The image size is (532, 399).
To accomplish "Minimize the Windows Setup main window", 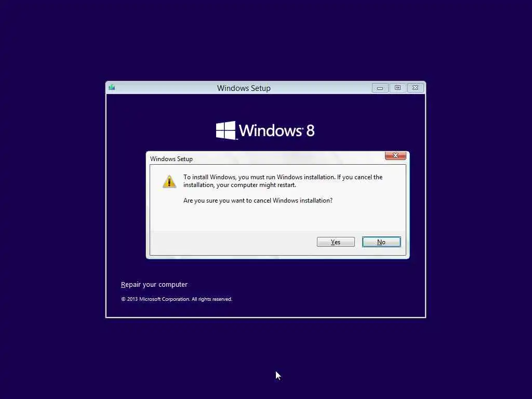I will [x=380, y=88].
